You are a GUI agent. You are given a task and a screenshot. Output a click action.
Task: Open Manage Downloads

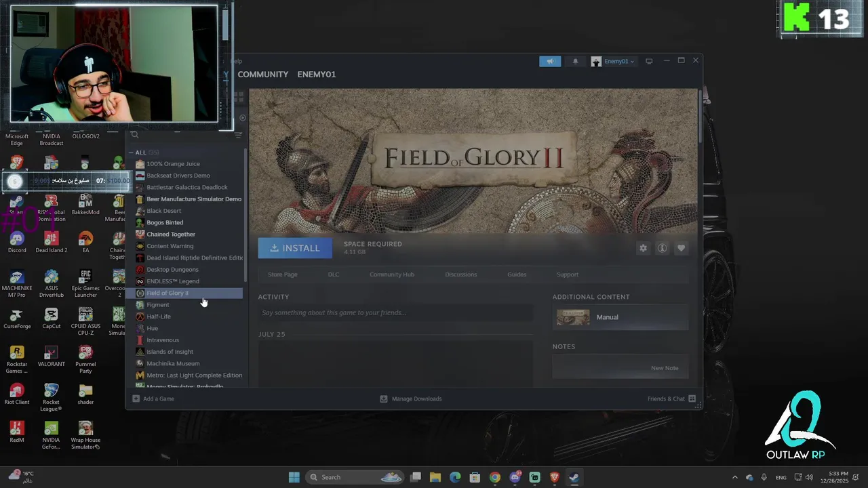coord(411,399)
